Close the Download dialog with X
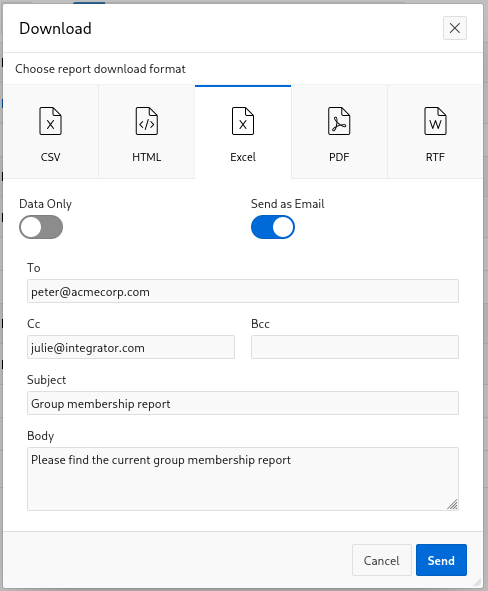 pyautogui.click(x=455, y=28)
